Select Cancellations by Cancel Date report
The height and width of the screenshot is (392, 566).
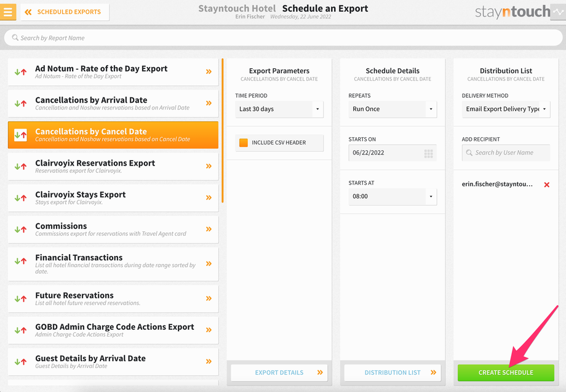[x=113, y=135]
